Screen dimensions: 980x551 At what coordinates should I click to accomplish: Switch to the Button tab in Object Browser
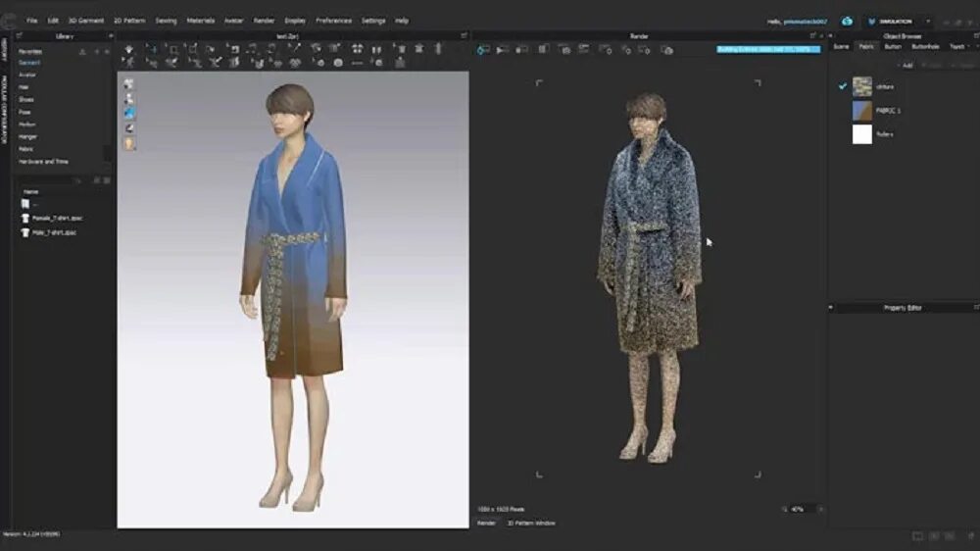click(893, 47)
